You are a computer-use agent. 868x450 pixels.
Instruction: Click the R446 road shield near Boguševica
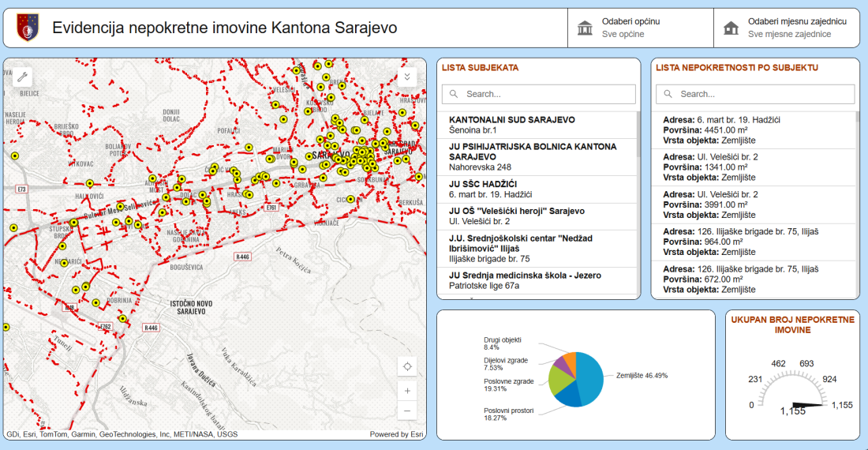coord(242,257)
